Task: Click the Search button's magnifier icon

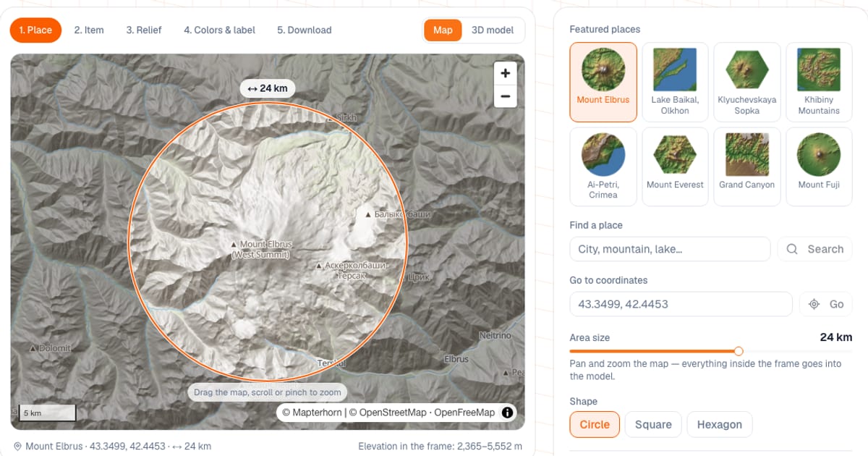Action: point(792,249)
